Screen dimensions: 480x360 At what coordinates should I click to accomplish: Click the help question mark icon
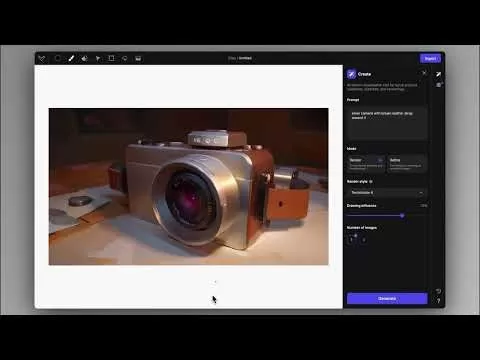click(x=439, y=301)
